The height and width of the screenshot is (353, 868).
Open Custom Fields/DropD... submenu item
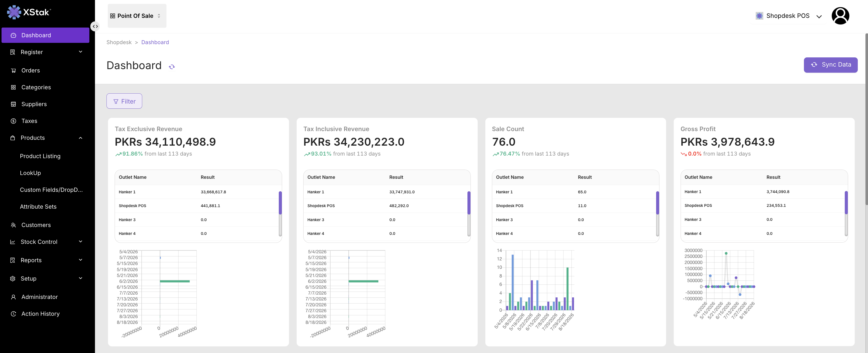[x=51, y=190]
